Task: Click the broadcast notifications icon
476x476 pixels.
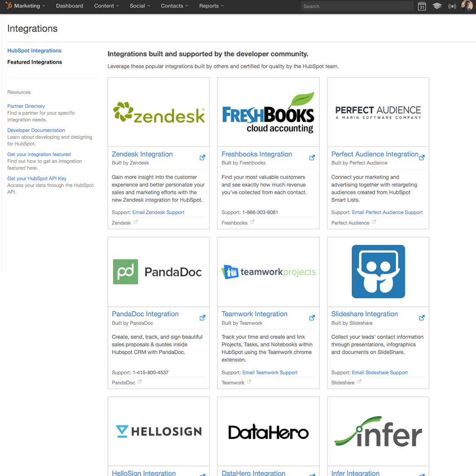Action: 452,6
